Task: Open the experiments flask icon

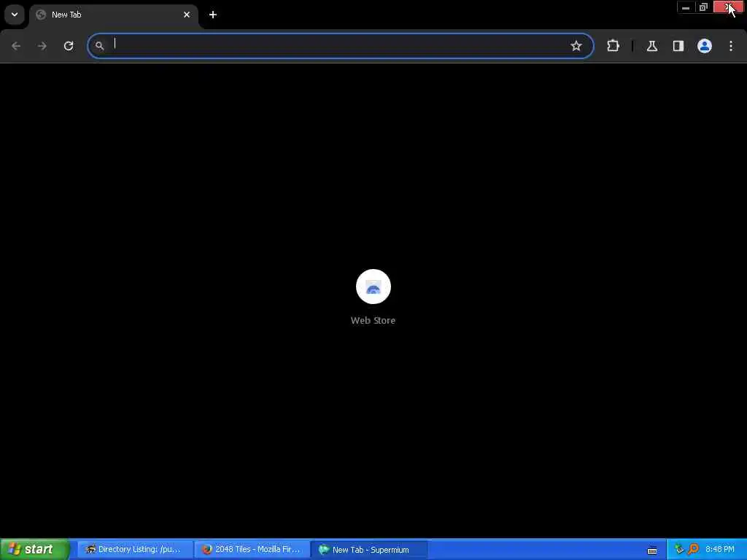Action: click(652, 46)
